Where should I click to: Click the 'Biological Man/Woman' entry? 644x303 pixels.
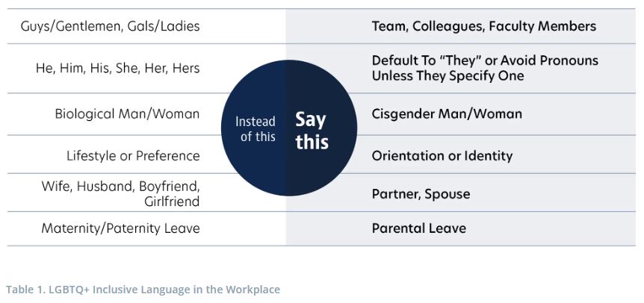127,113
